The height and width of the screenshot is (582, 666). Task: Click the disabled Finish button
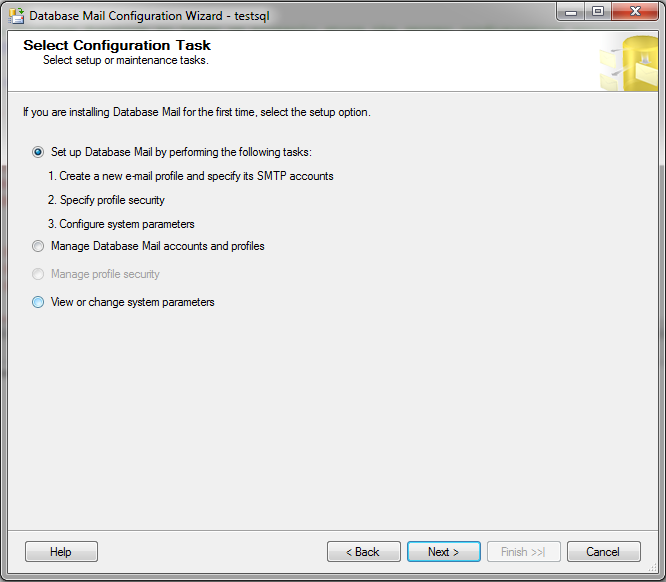pyautogui.click(x=524, y=551)
